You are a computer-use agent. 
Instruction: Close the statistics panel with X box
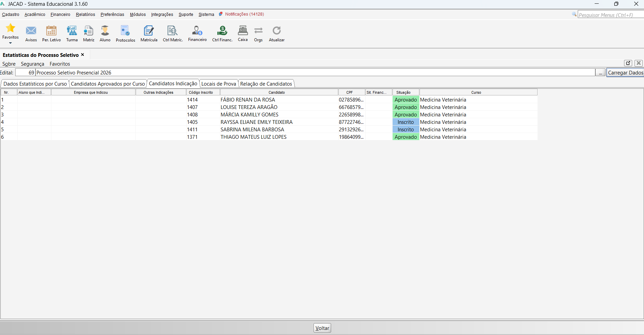click(x=639, y=63)
